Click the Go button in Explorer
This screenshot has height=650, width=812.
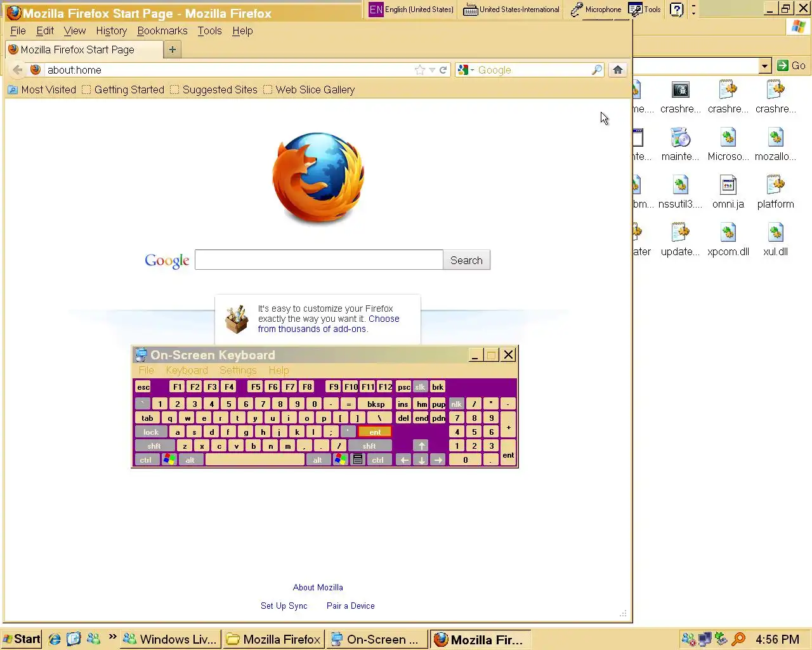pyautogui.click(x=791, y=65)
